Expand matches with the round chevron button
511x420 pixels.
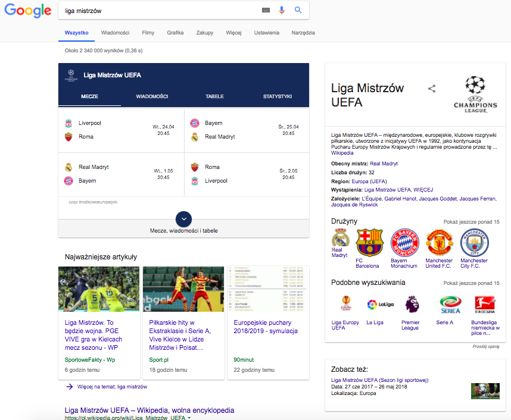(x=184, y=219)
